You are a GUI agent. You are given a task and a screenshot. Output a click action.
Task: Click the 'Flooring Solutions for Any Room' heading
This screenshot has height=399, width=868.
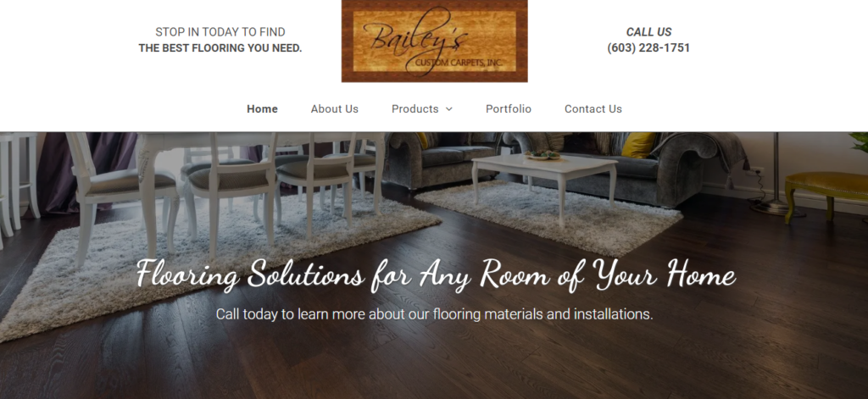(x=436, y=274)
